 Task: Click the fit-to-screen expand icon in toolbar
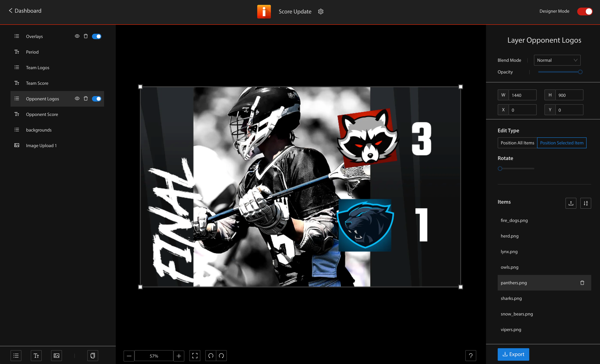(195, 355)
